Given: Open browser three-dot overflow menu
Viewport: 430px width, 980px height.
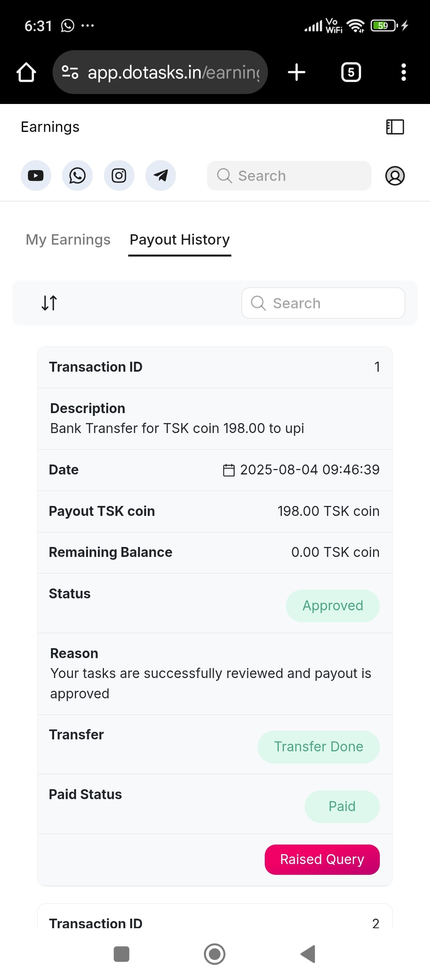Looking at the screenshot, I should (403, 72).
